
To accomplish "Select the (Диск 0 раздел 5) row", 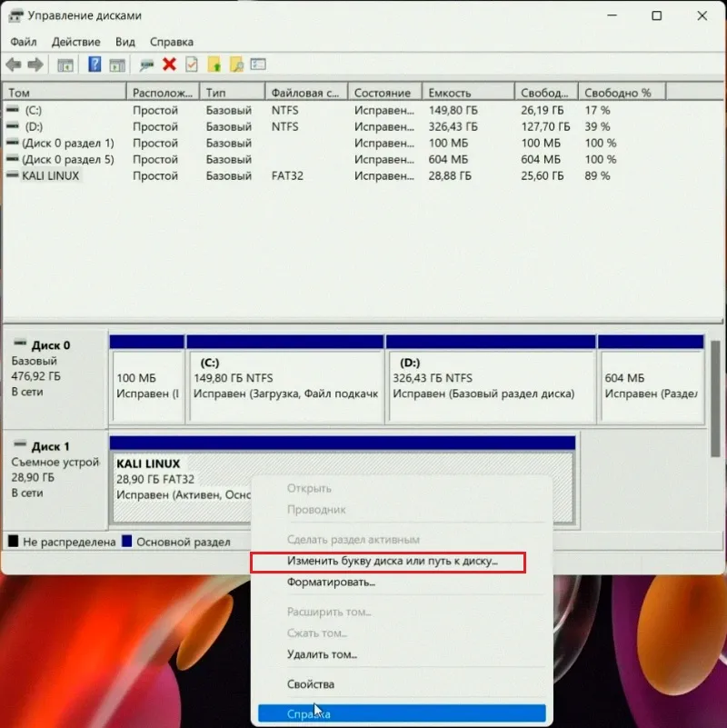I will pos(334,159).
